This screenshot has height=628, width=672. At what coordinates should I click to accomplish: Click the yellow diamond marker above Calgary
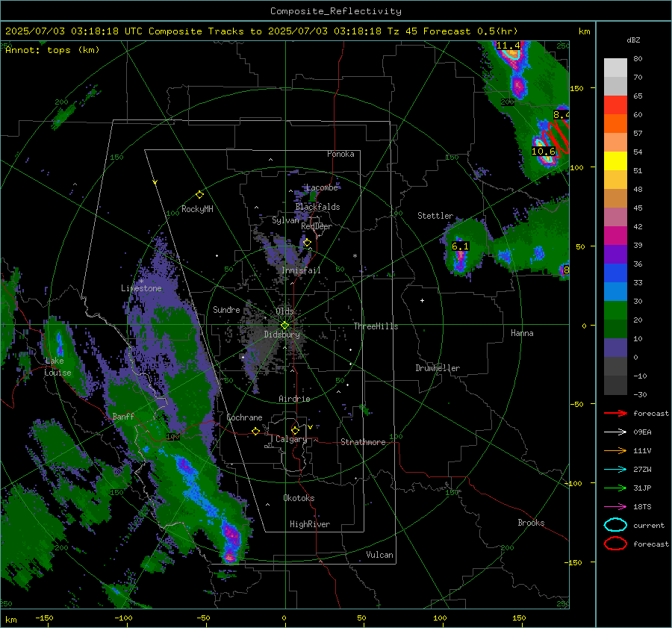(295, 430)
